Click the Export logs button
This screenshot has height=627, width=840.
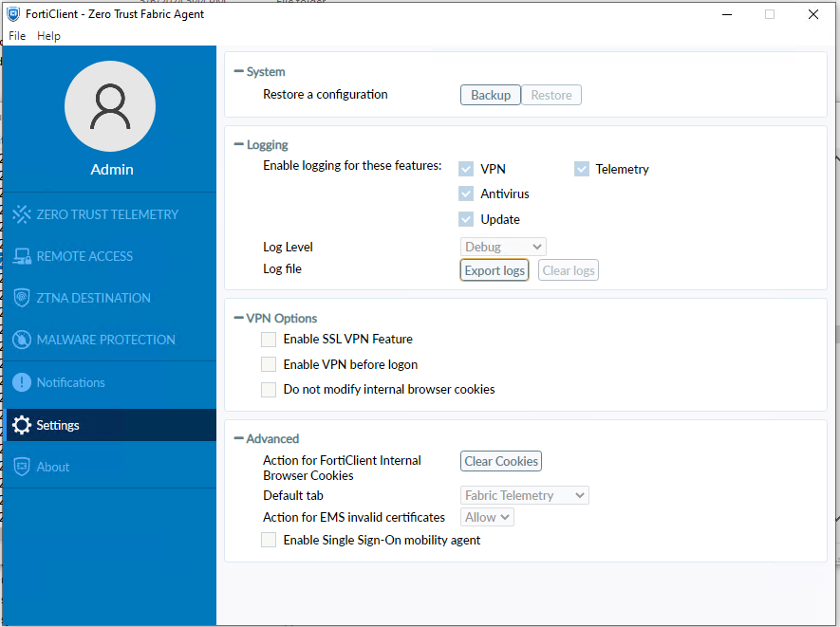click(x=495, y=270)
